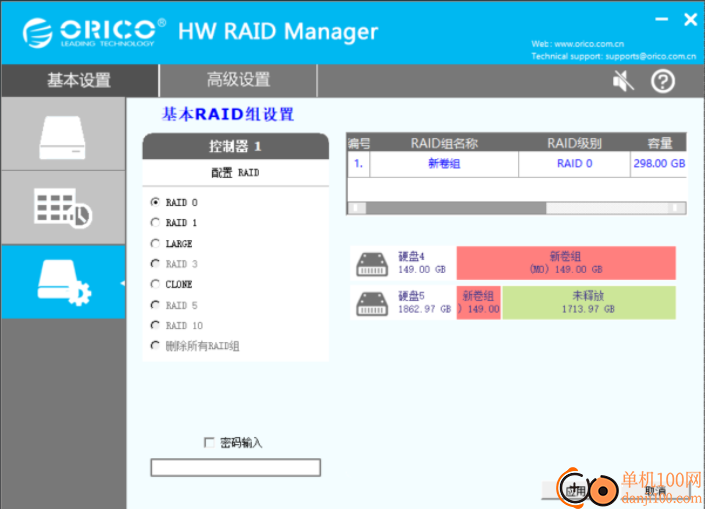Image resolution: width=705 pixels, height=509 pixels.
Task: Select the green 未释放 1713.97 GB block
Action: coord(589,303)
